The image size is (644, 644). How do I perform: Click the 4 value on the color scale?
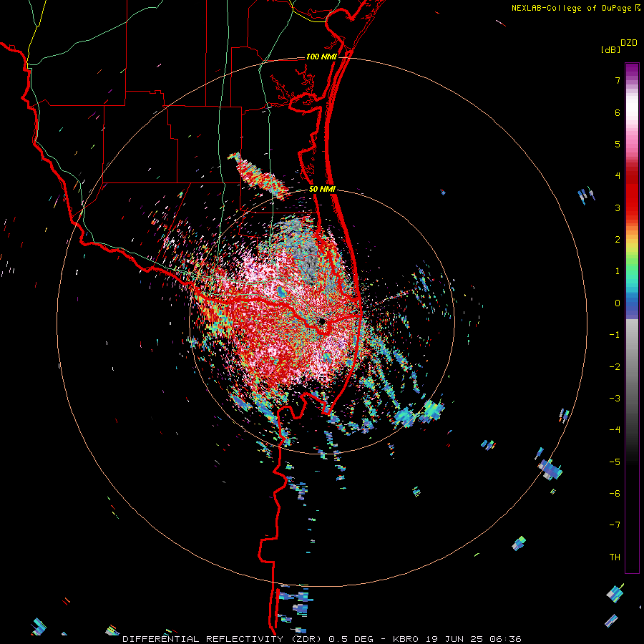point(618,176)
